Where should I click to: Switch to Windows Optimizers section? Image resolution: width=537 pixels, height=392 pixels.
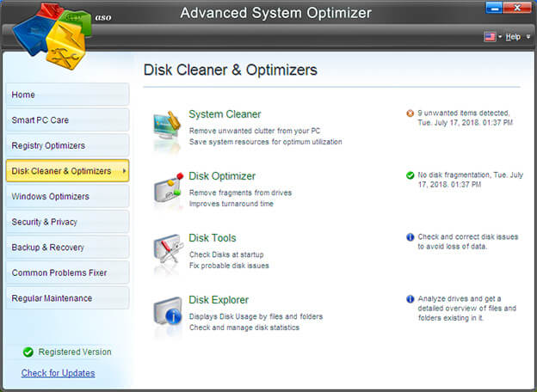click(x=67, y=196)
